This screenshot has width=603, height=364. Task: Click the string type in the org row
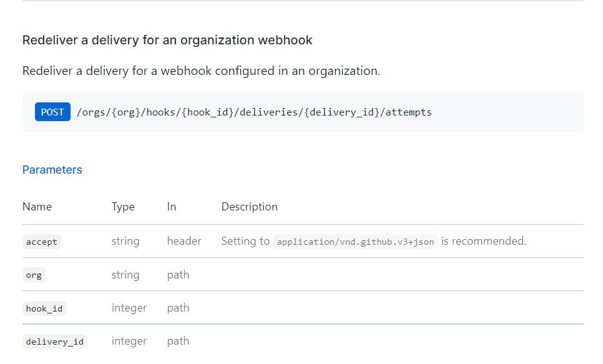coord(125,275)
